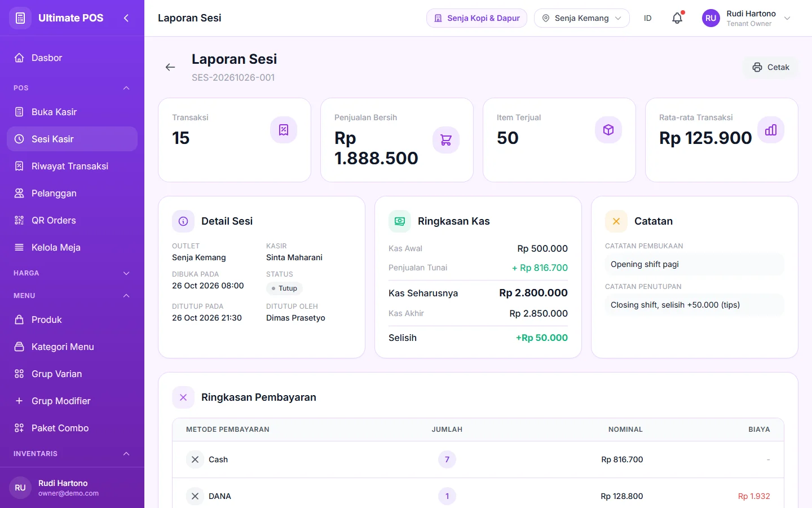Click the Transaksi receipt icon
812x508 pixels.
tap(284, 130)
